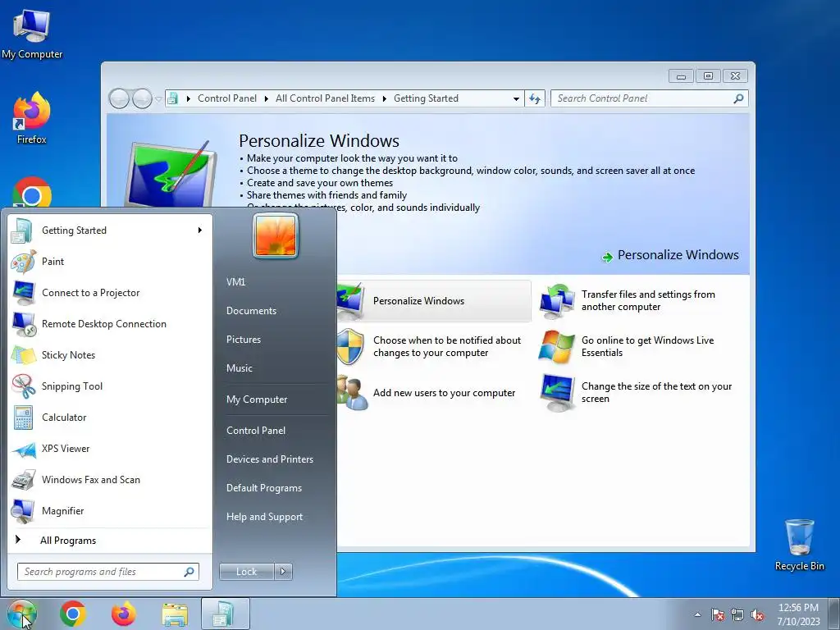This screenshot has width=840, height=630.
Task: Open Firefox from the taskbar
Action: click(124, 614)
